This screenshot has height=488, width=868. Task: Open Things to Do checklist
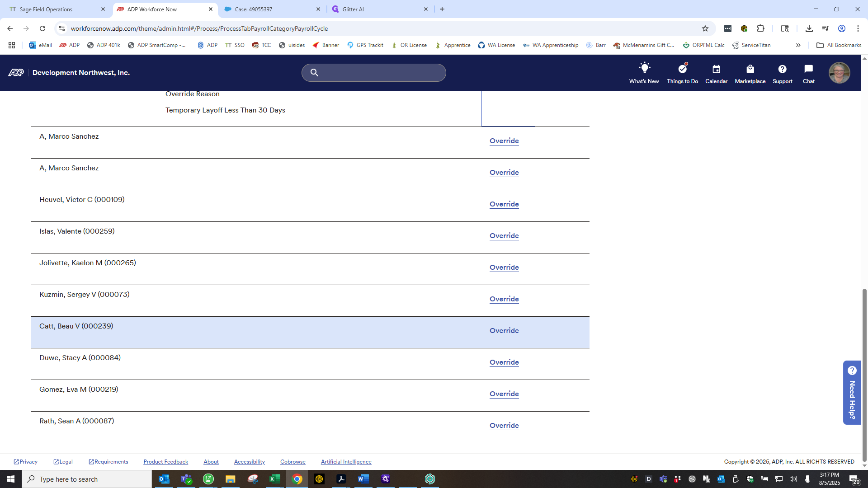(x=682, y=73)
